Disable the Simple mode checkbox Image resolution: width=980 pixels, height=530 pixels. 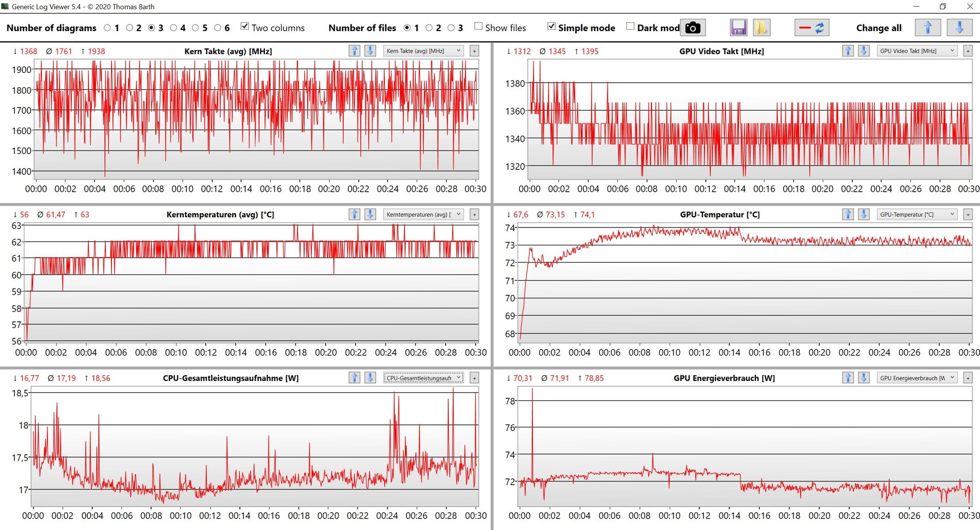(551, 27)
